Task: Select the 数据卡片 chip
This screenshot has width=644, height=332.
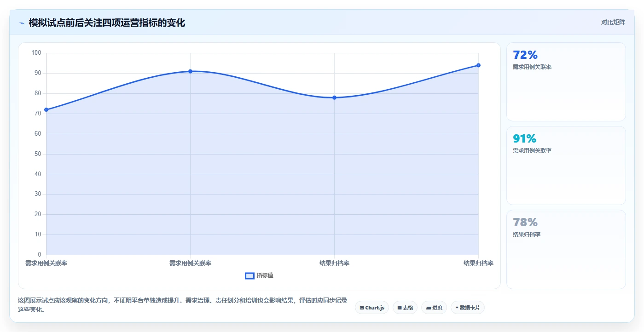Action: click(468, 308)
